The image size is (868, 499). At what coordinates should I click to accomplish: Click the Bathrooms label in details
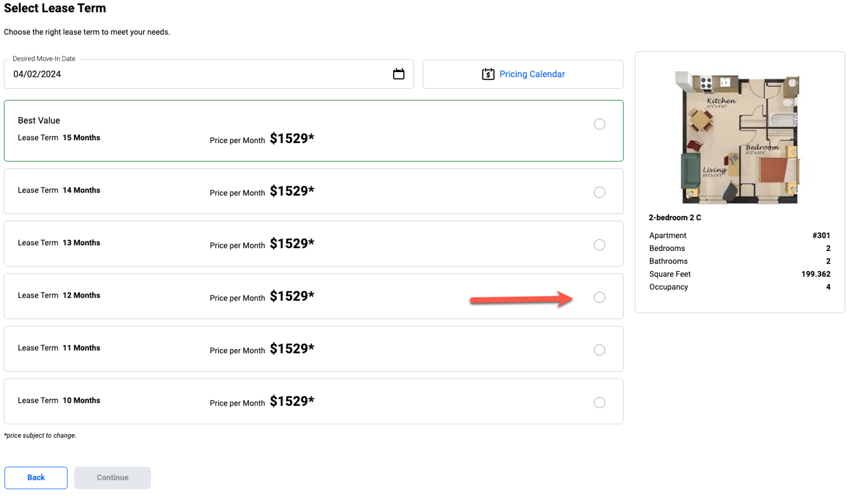[x=668, y=261]
